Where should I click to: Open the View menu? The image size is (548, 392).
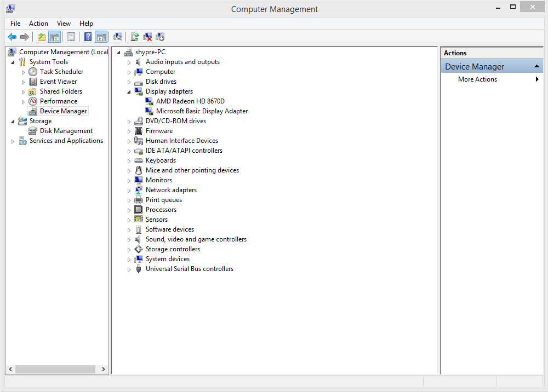[x=64, y=24]
